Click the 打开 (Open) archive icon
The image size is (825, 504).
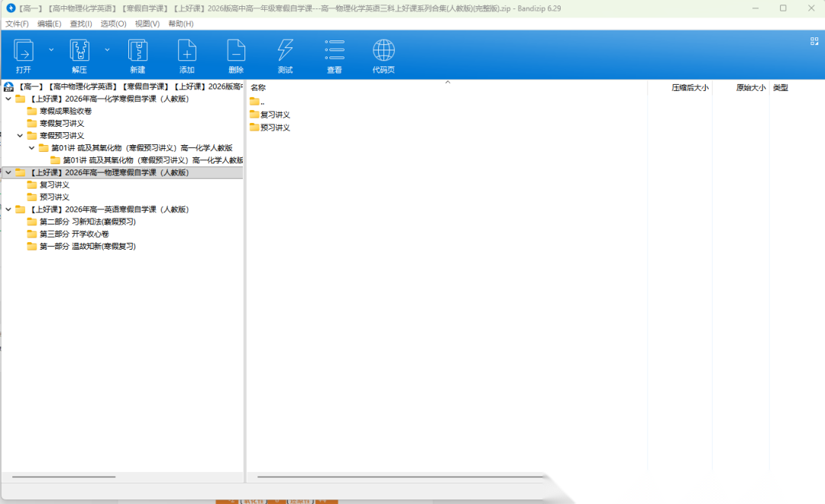tap(24, 51)
